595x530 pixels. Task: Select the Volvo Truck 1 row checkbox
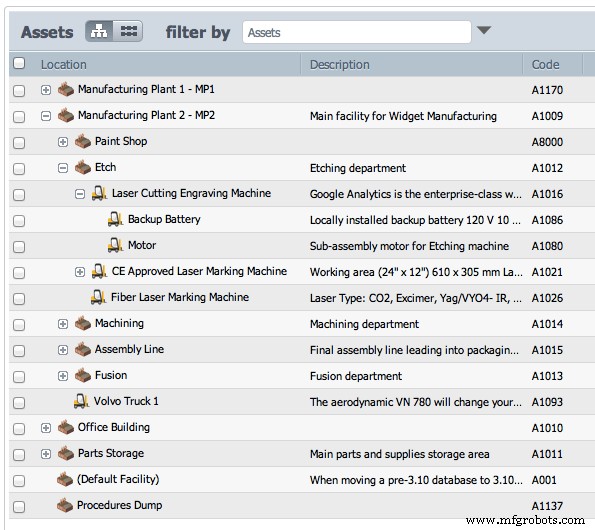pos(19,403)
